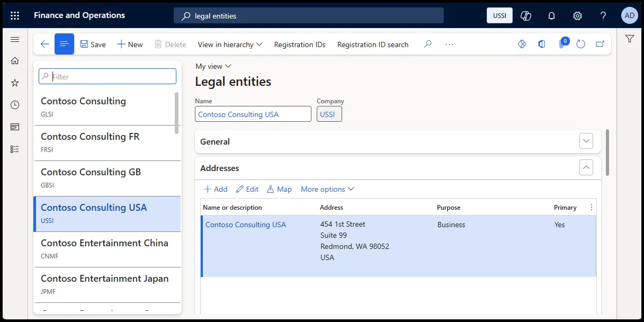Open the Copilot icon in header
644x322 pixels.
(x=525, y=15)
